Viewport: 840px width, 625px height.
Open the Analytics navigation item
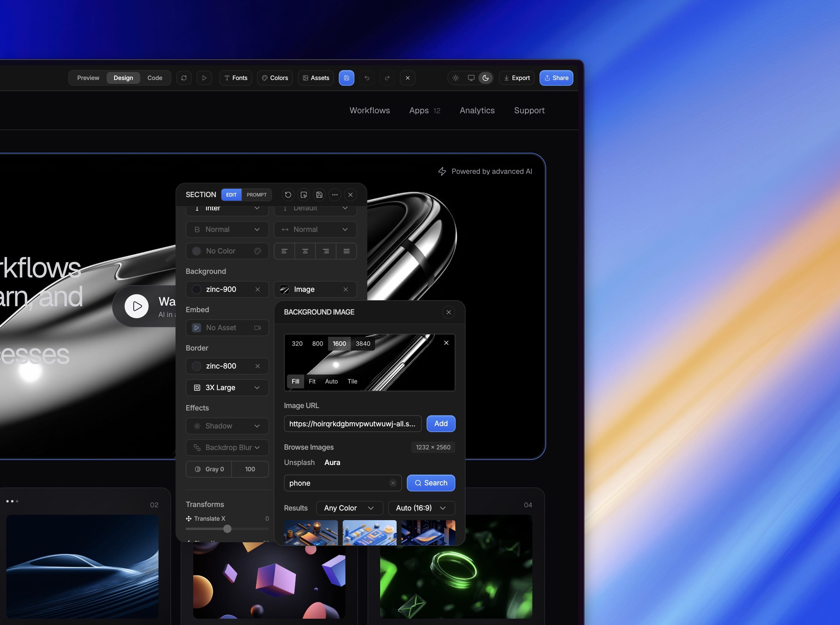click(477, 111)
